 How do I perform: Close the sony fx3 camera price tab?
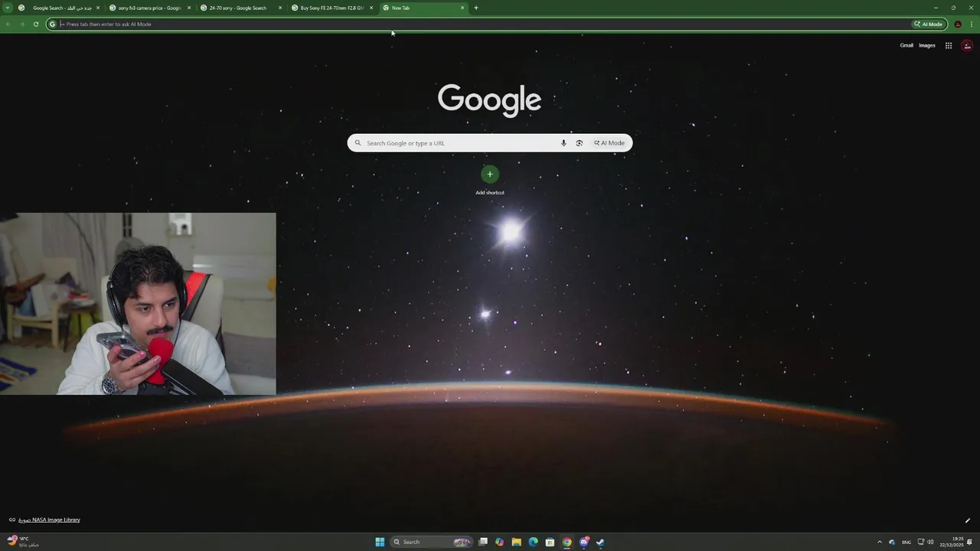(x=189, y=8)
